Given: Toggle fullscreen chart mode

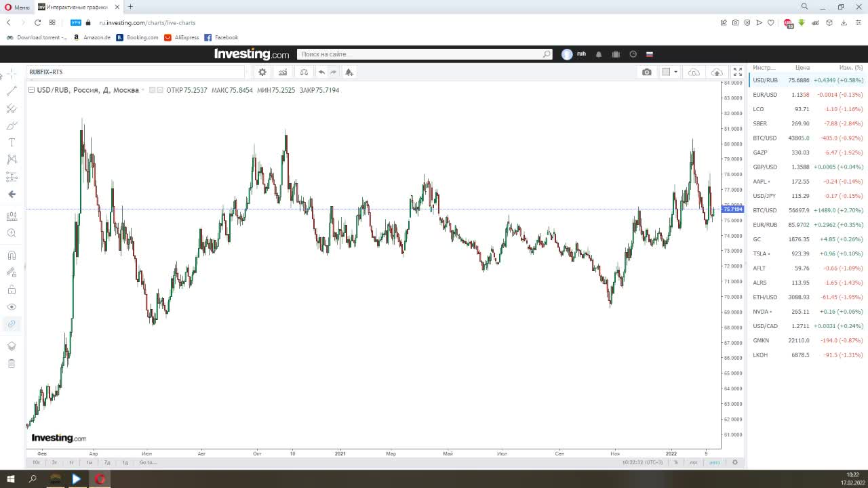Looking at the screenshot, I should coord(738,72).
